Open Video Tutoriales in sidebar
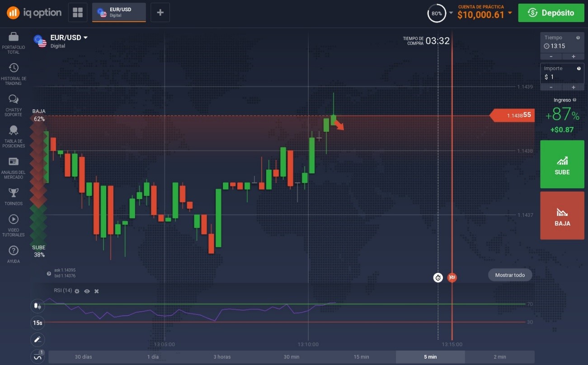Viewport: 588px width, 365px height. click(14, 225)
